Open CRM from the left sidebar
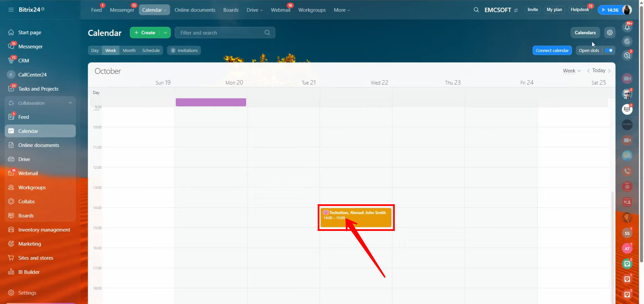Viewport: 644px width, 304px height. pos(23,61)
